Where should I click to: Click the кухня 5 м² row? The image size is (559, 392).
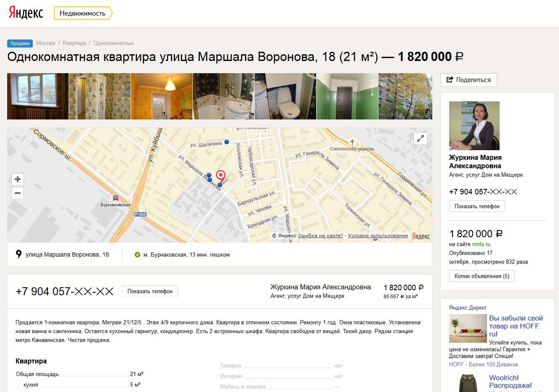[82, 384]
